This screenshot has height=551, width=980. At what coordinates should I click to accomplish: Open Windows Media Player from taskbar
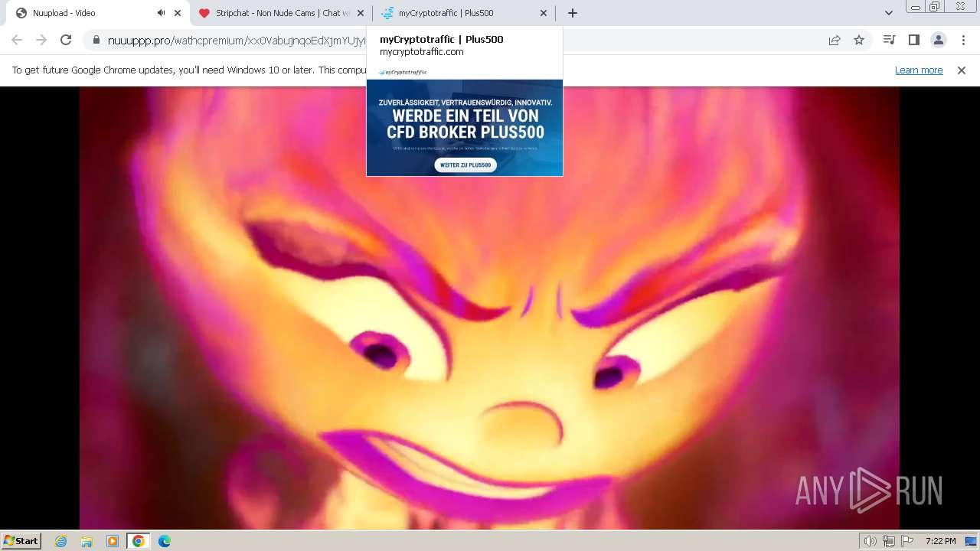[113, 541]
